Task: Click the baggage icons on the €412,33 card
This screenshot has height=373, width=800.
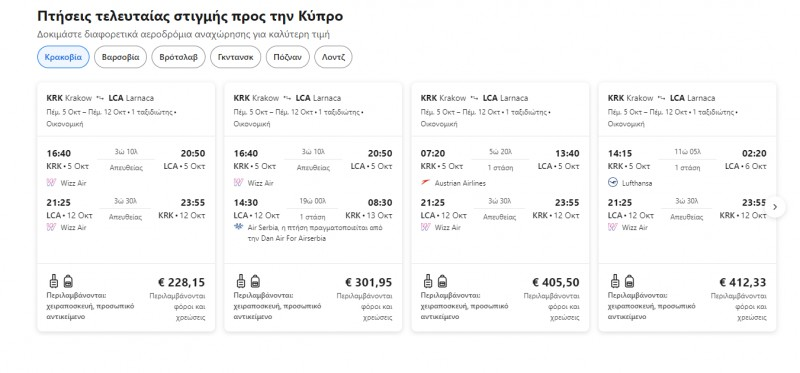Action: coord(622,281)
